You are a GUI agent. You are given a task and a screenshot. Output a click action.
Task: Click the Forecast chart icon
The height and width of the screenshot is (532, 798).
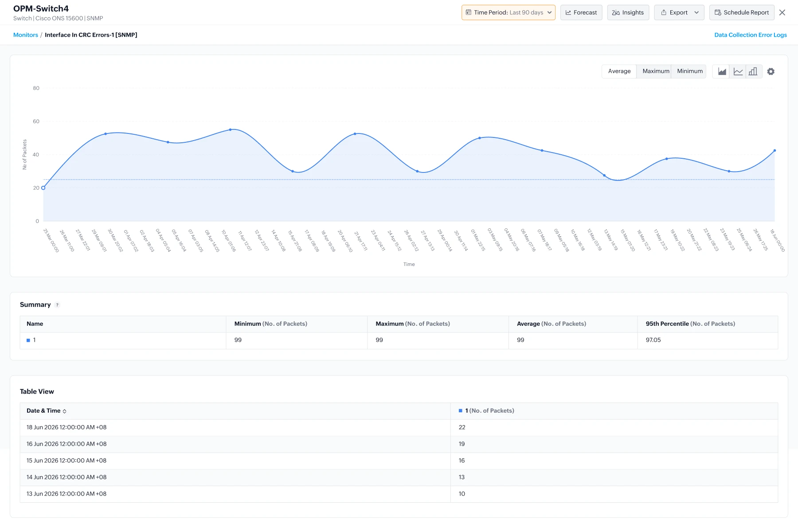[x=568, y=12]
